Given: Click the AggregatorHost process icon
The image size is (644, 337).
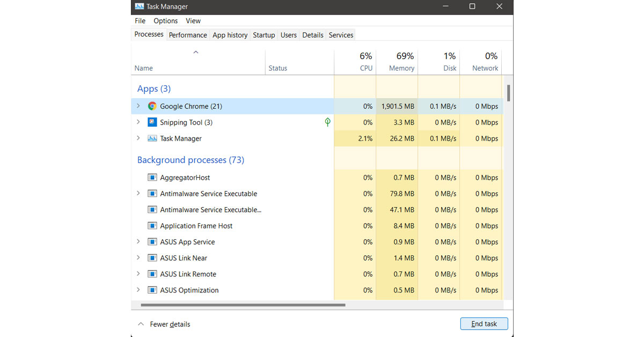Looking at the screenshot, I should click(x=152, y=178).
